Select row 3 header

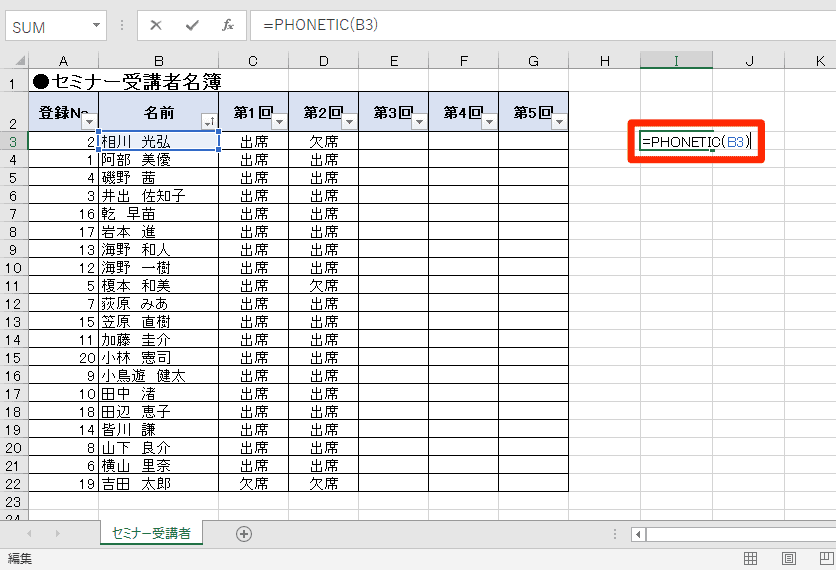pyautogui.click(x=13, y=141)
